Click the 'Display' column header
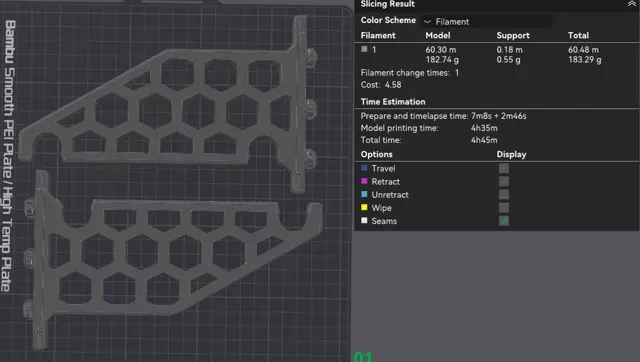 pyautogui.click(x=511, y=154)
